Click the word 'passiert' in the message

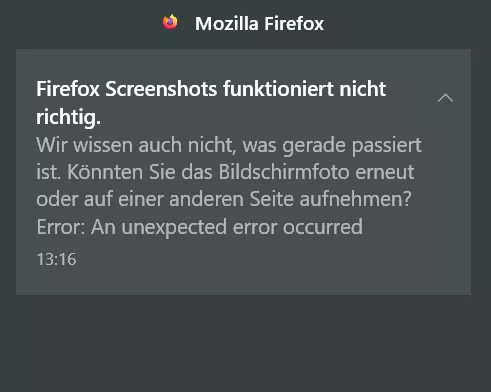click(x=387, y=146)
